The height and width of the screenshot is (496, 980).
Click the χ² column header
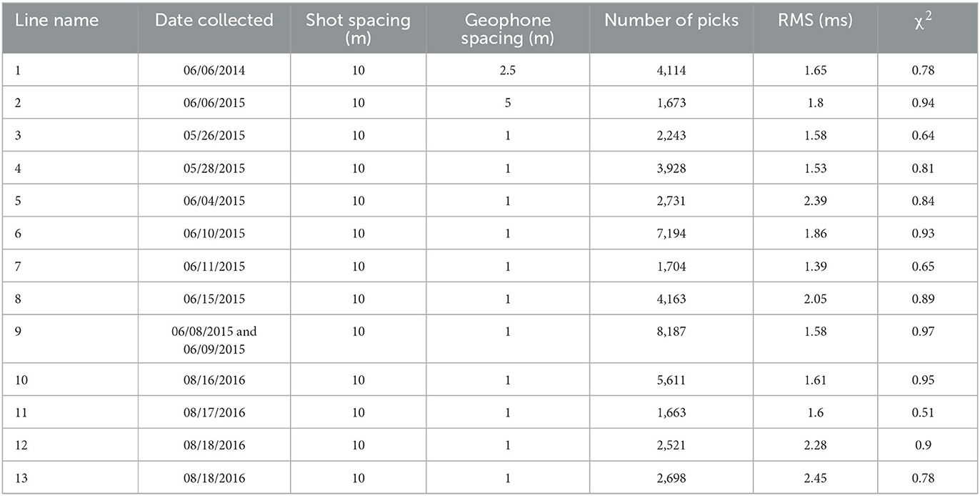(x=927, y=19)
